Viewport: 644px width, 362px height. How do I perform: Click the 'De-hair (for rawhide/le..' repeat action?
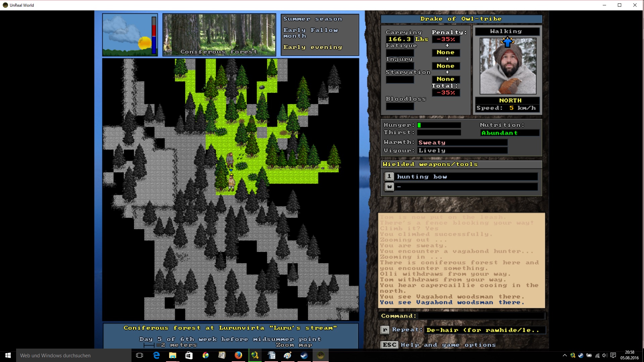(x=485, y=330)
